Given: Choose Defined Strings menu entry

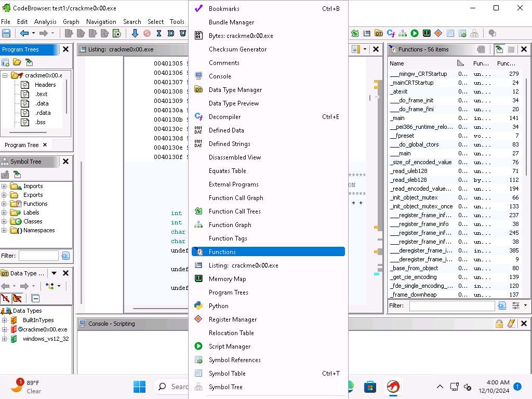Looking at the screenshot, I should [x=229, y=144].
